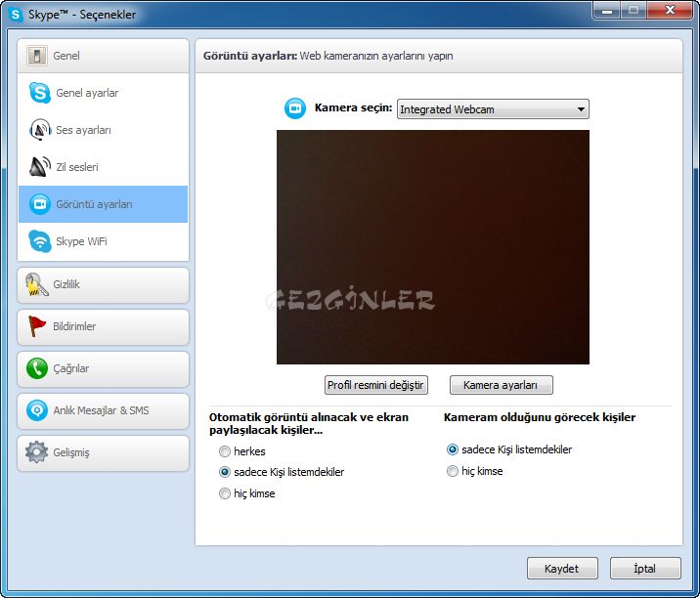The width and height of the screenshot is (700, 598).
Task: Click the speaker icon for Zil sesleri
Action: (40, 166)
